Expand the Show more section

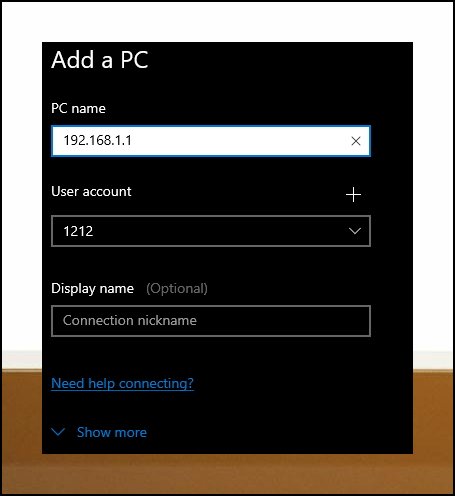(99, 432)
